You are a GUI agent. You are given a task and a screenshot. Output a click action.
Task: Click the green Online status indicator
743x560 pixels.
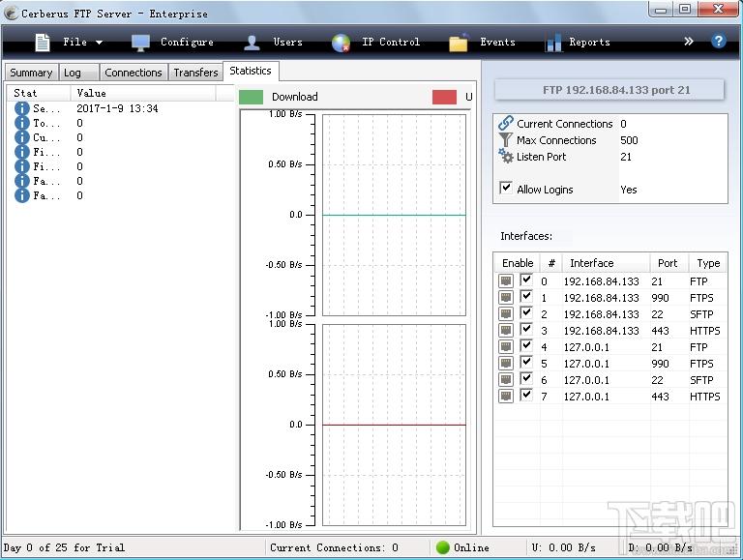(x=442, y=547)
